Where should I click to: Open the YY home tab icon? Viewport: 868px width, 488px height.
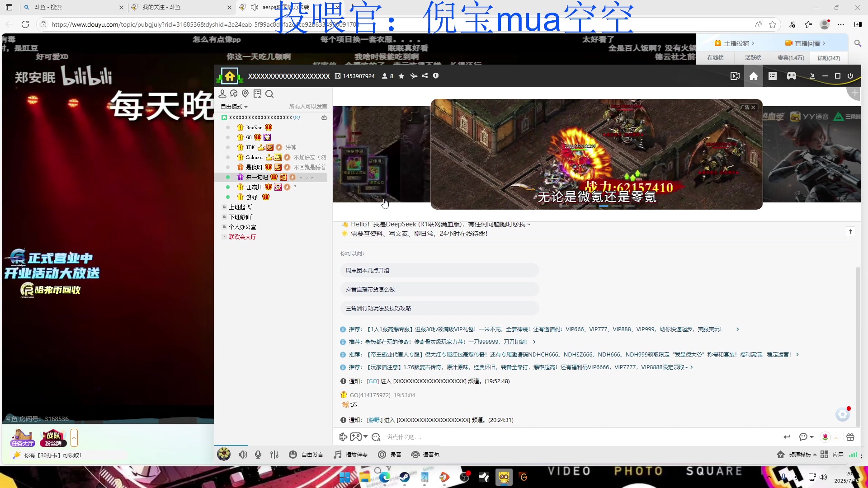(754, 76)
